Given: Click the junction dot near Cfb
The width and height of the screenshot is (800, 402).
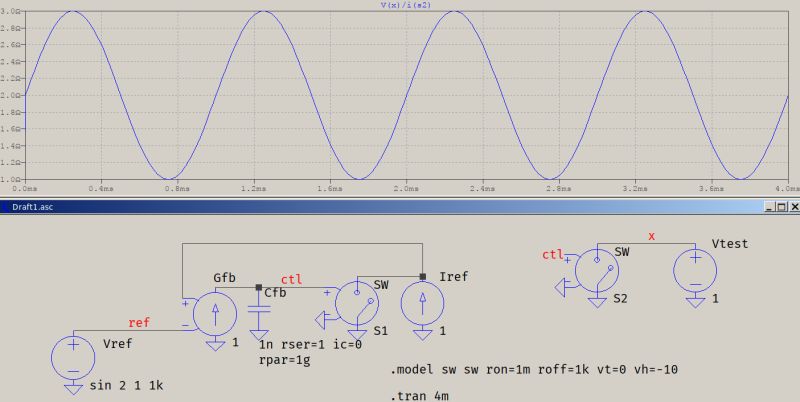Looking at the screenshot, I should pos(259,288).
